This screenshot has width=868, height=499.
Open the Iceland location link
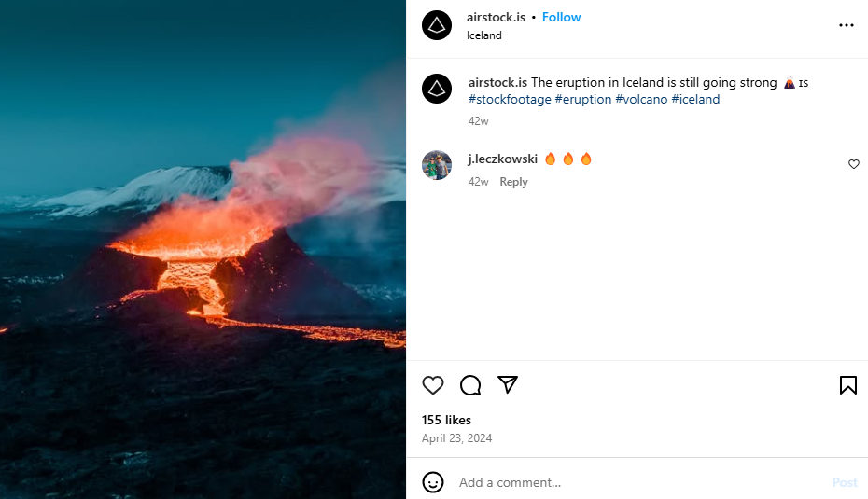coord(484,35)
